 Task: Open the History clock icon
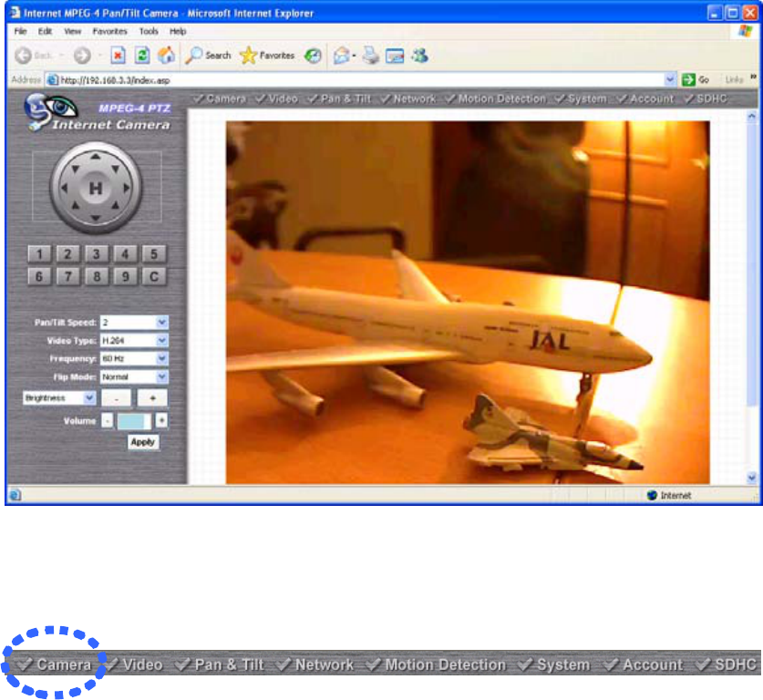(x=313, y=56)
